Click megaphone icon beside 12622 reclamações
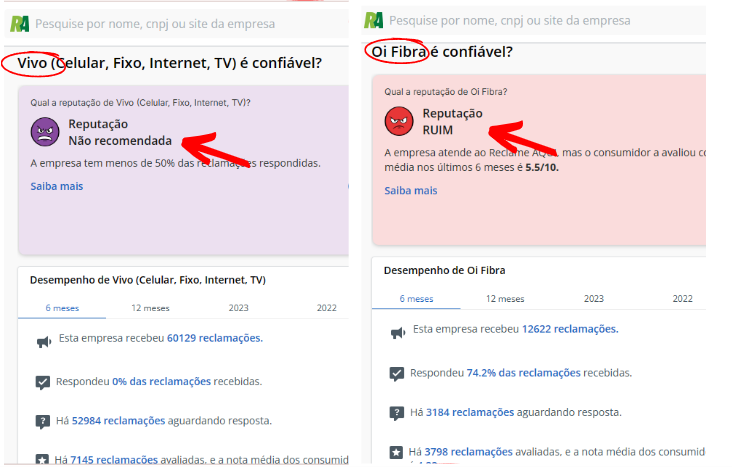Viewport: 732px width, 467px height. (x=398, y=333)
